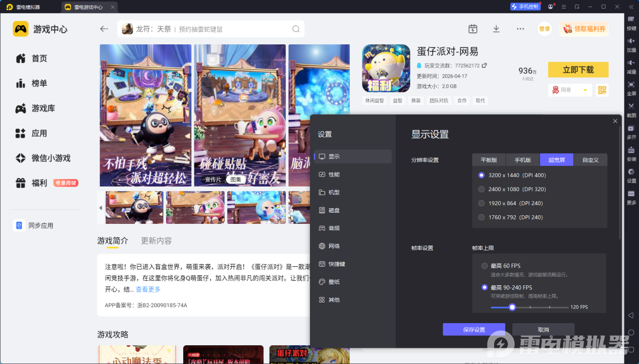Click the 手机控制 phone control button
Screen dimensions: 639x364
[525, 7]
